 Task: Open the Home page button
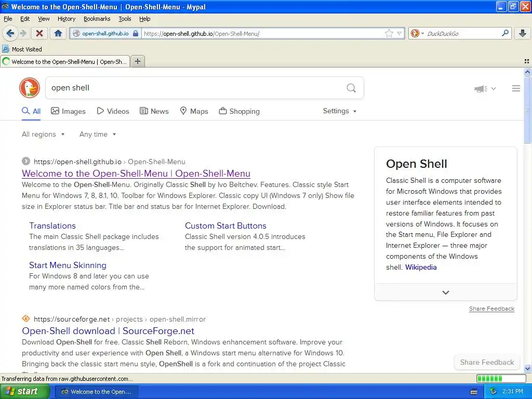click(x=58, y=33)
